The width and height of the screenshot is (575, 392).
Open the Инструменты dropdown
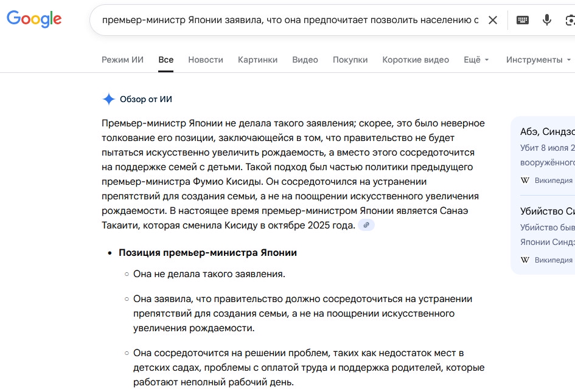(x=538, y=60)
